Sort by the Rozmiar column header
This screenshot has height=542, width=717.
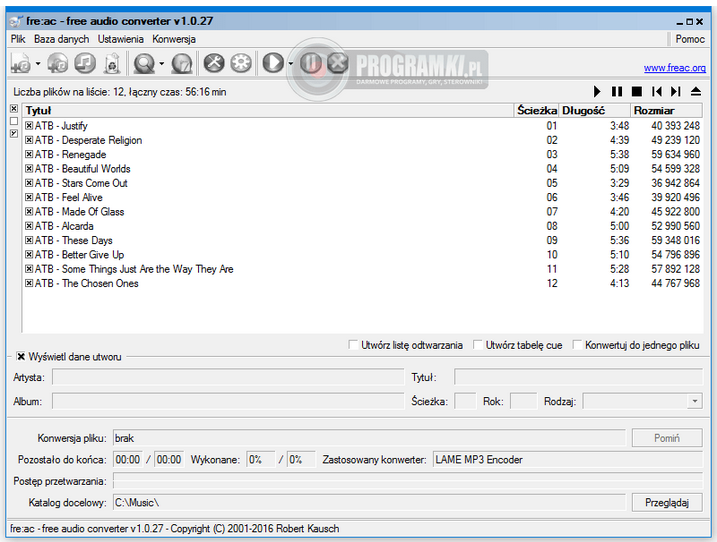(666, 110)
